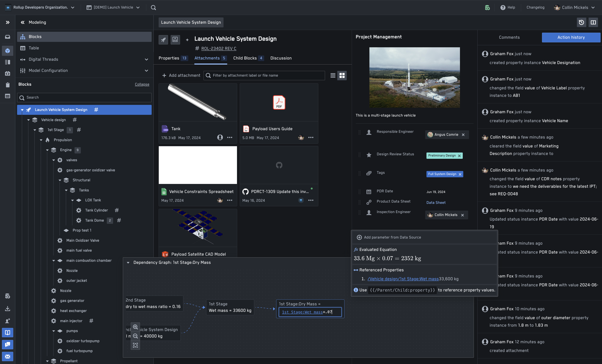Select the rocket icon next to the block title
This screenshot has height=364, width=602.
click(163, 40)
